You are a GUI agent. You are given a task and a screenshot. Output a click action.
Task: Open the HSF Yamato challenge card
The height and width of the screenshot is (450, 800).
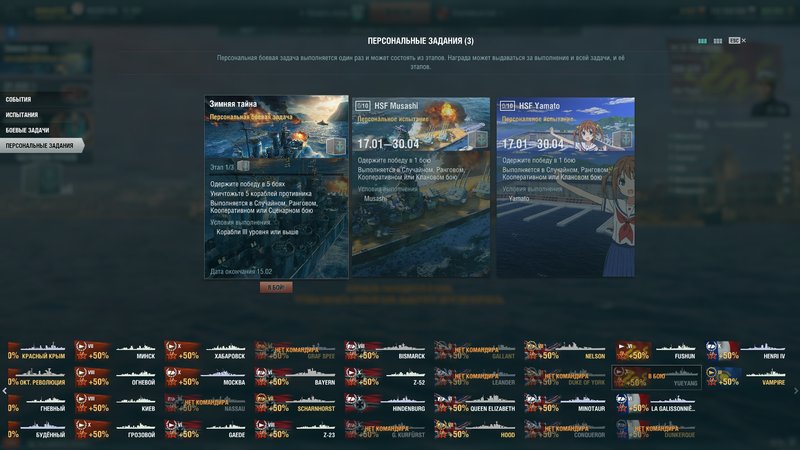566,187
